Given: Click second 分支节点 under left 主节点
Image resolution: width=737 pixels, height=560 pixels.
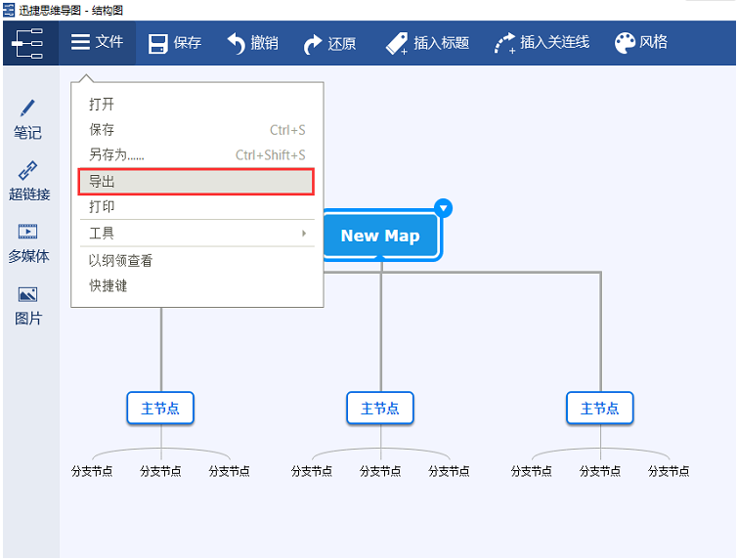Looking at the screenshot, I should tap(160, 471).
